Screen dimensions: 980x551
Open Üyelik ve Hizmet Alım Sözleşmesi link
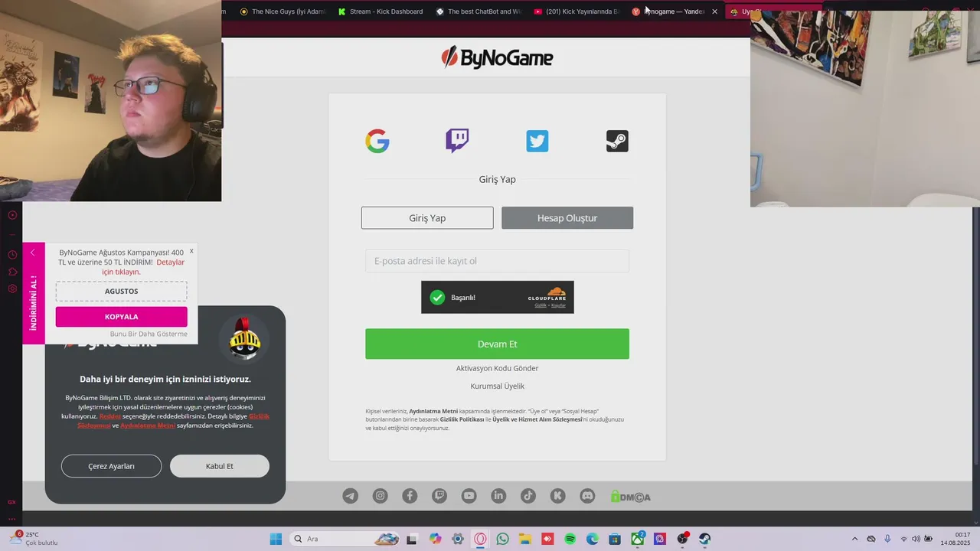click(x=537, y=419)
